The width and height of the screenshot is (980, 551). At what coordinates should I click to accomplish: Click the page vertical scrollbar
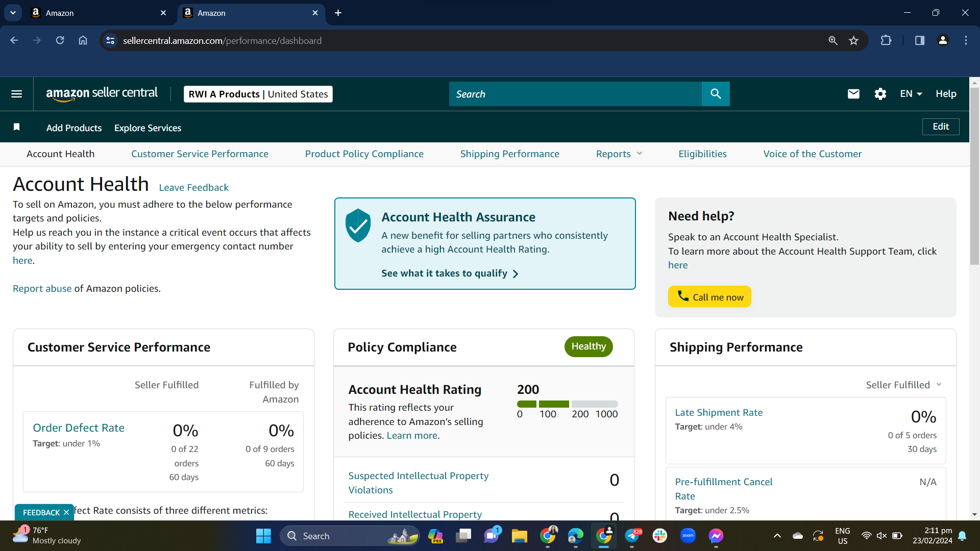point(974,176)
